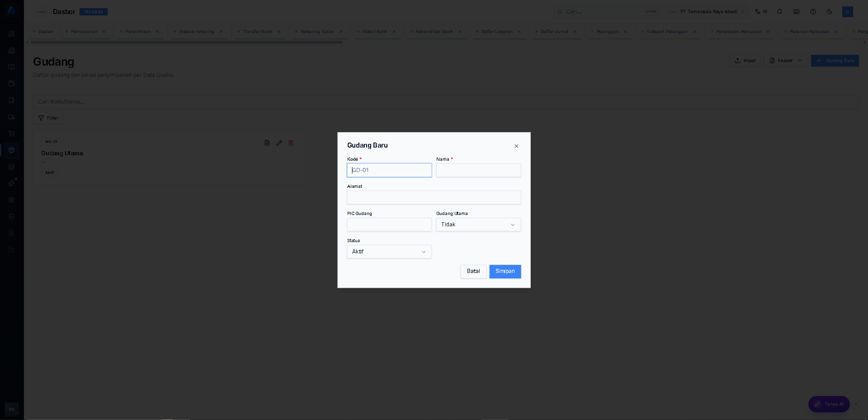Close the Histori Bank tab

394,32
